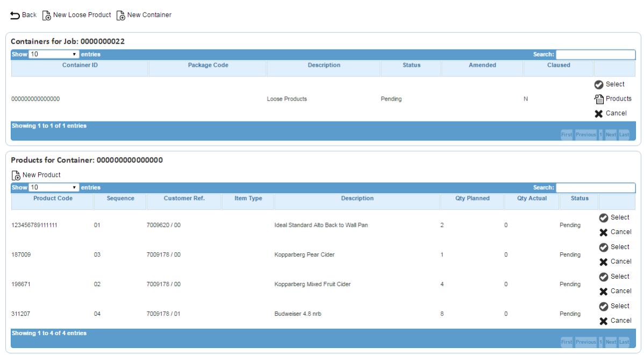Select the Ideal Standard Alto product row
644x355 pixels.
point(614,217)
